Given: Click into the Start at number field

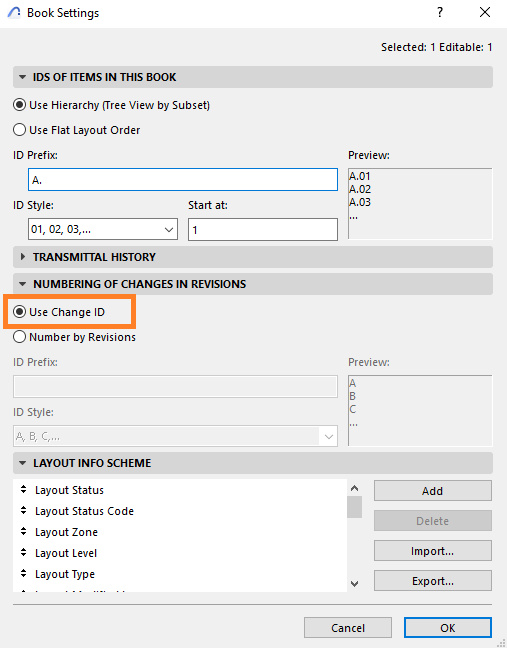Looking at the screenshot, I should (263, 229).
